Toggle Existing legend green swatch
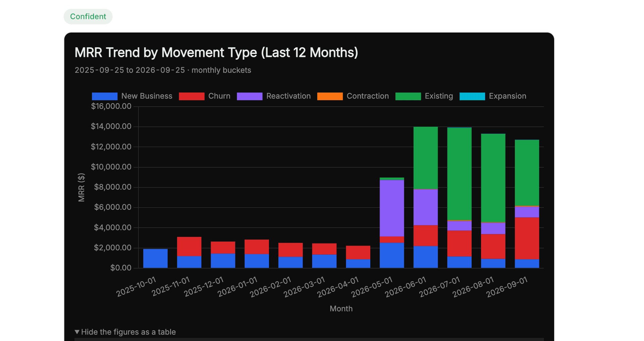The image size is (644, 341). 408,96
